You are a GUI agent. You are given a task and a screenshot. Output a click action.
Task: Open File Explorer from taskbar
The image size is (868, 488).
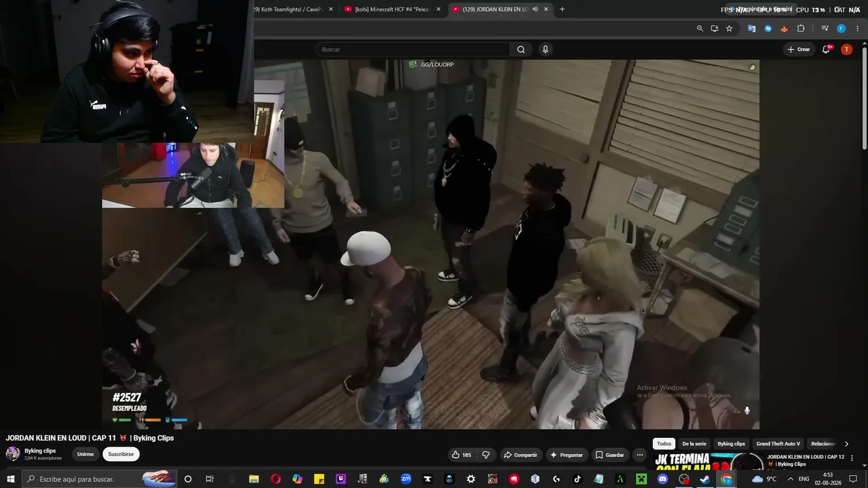[x=254, y=479]
